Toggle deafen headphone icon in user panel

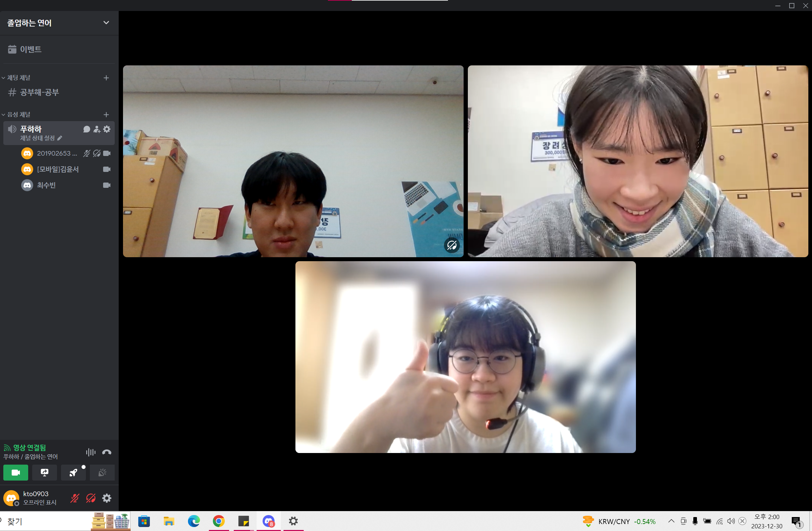(91, 498)
